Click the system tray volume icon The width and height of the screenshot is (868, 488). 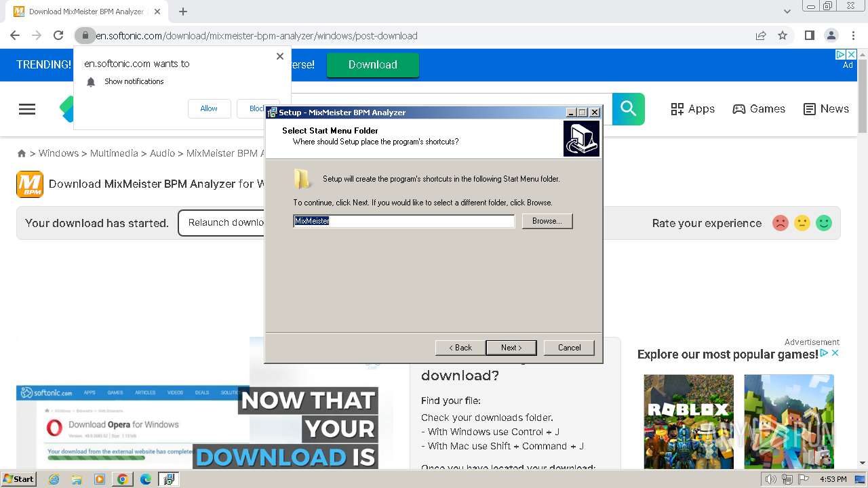tap(771, 479)
